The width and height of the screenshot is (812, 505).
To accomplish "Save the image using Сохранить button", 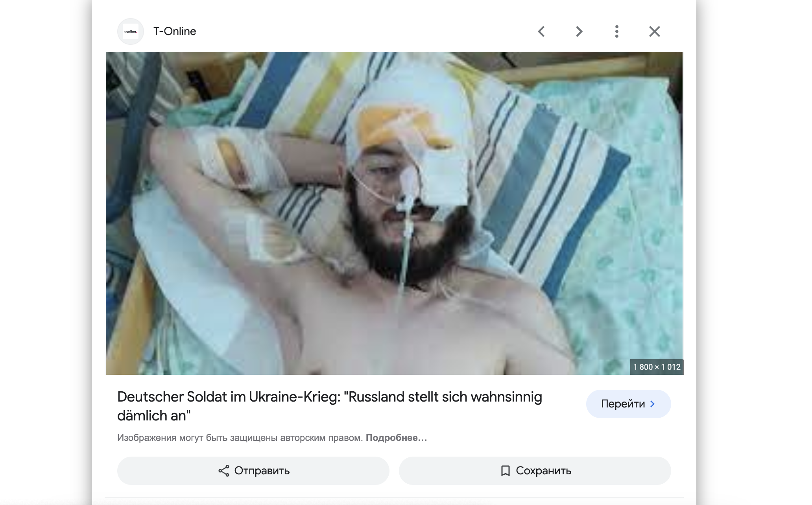I will tap(535, 471).
